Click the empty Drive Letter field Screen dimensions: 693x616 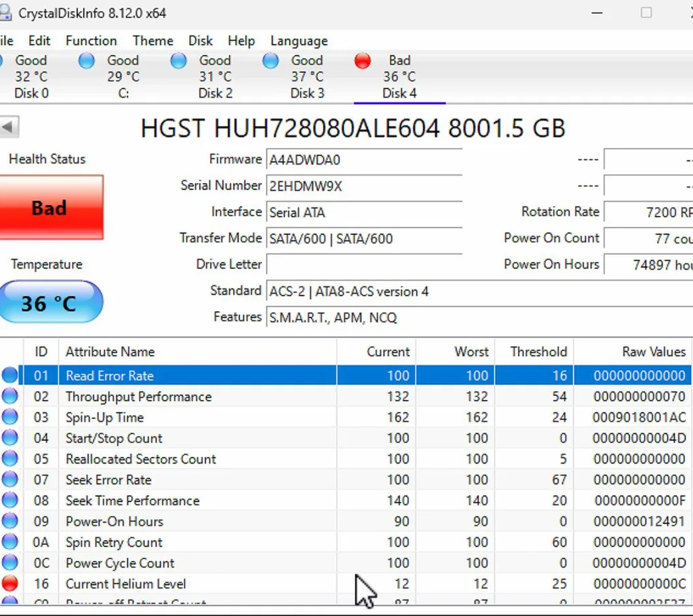coord(363,265)
